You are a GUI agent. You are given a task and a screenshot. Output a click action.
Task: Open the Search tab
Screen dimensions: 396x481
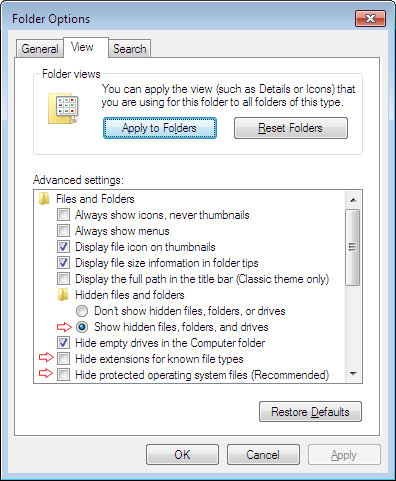click(130, 49)
